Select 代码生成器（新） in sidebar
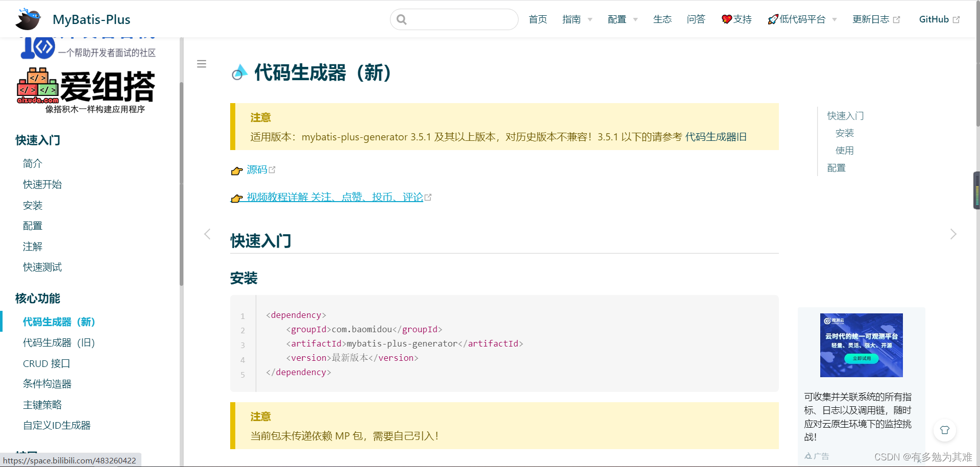This screenshot has width=980, height=467. tap(59, 322)
